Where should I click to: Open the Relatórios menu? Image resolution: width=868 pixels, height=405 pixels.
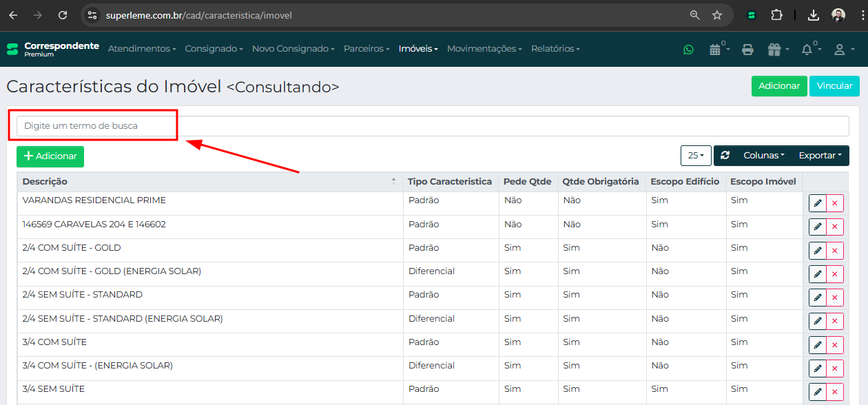pos(555,49)
